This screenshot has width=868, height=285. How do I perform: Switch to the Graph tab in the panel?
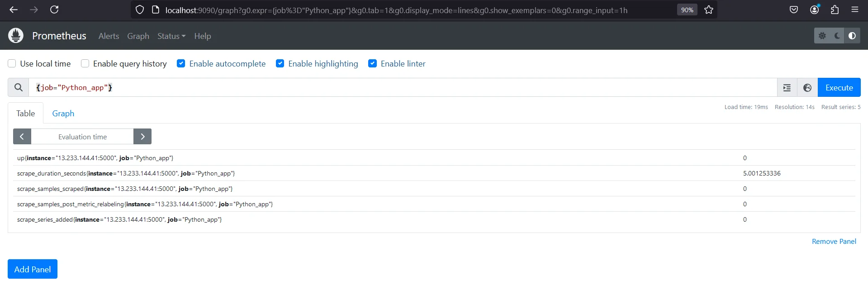(63, 113)
